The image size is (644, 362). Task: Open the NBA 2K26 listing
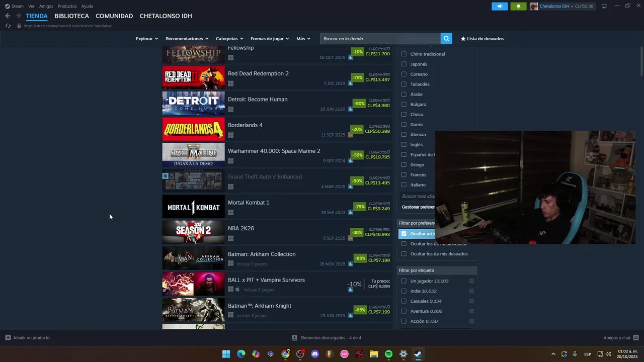277,232
